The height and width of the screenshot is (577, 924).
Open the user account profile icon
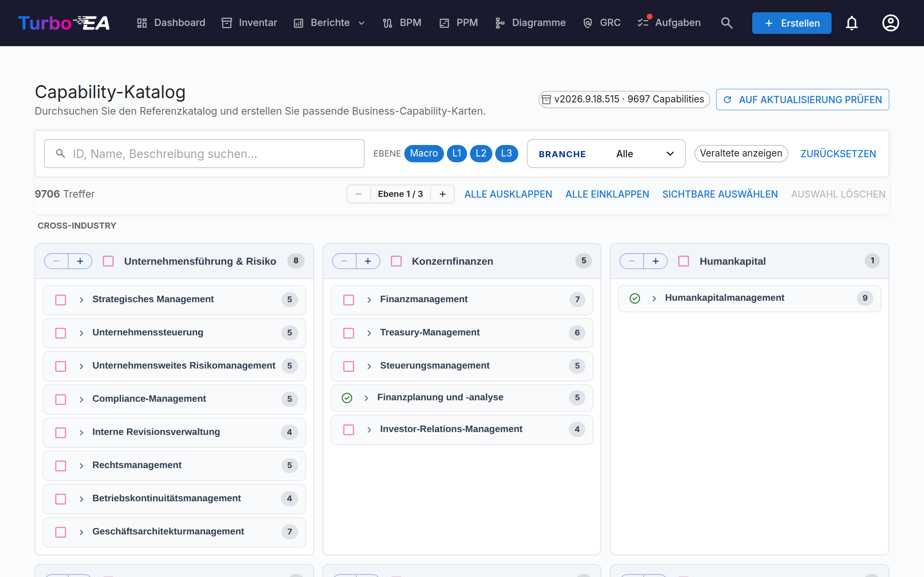pyautogui.click(x=890, y=23)
